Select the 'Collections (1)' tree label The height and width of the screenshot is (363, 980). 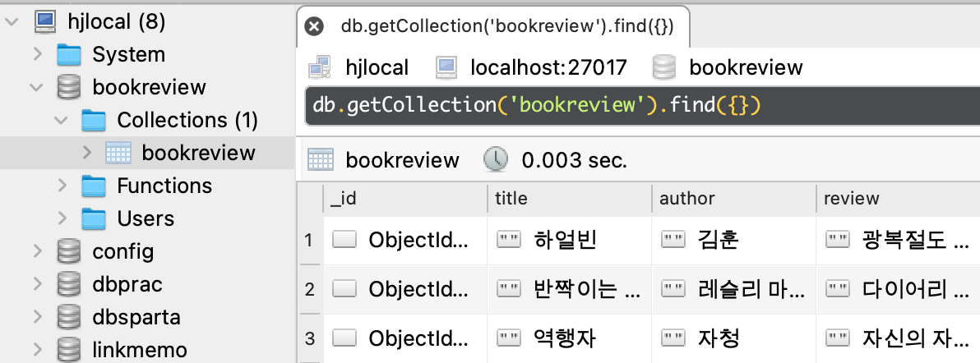tap(187, 120)
